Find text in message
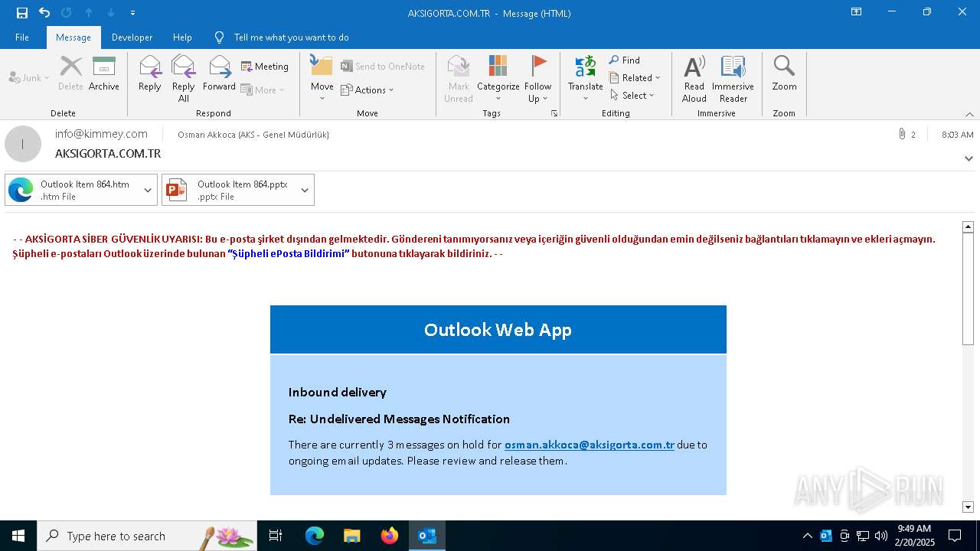Screen dimensions: 980x551 tap(625, 60)
